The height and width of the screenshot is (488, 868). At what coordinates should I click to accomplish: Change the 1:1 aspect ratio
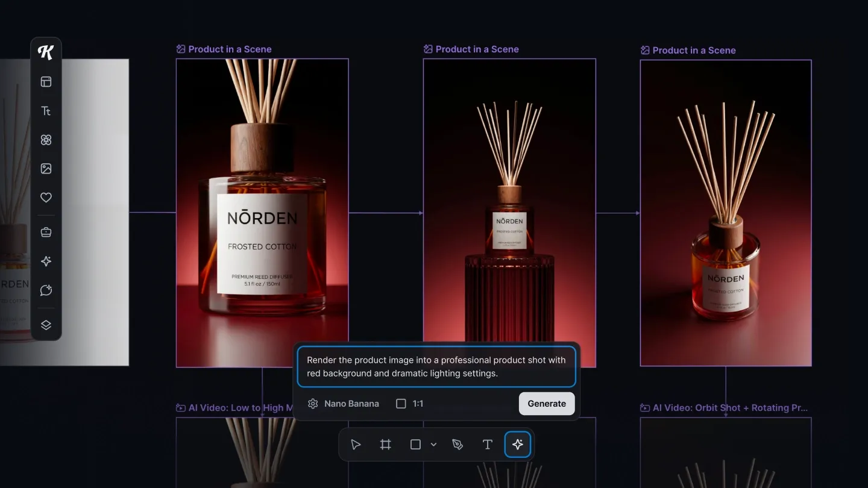[410, 404]
